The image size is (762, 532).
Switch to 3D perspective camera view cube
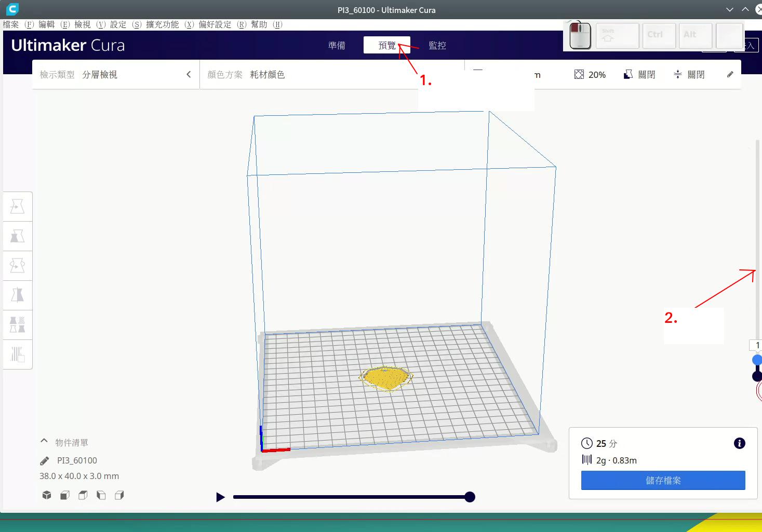[x=47, y=495]
